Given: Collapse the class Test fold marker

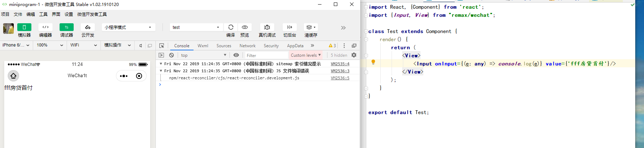Looking at the screenshot, I should click(x=366, y=31).
